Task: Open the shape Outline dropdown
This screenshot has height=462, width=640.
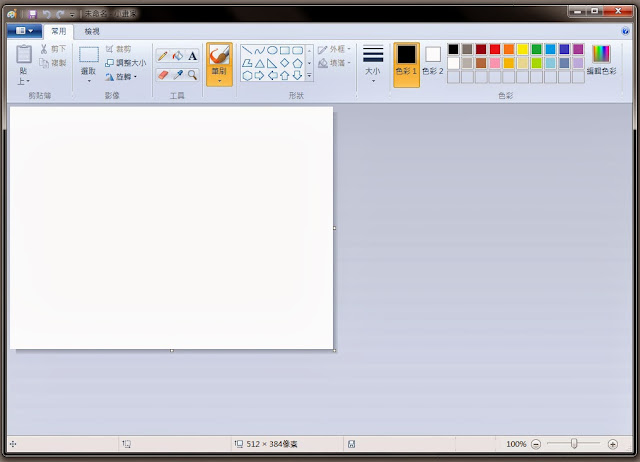Action: coord(334,49)
